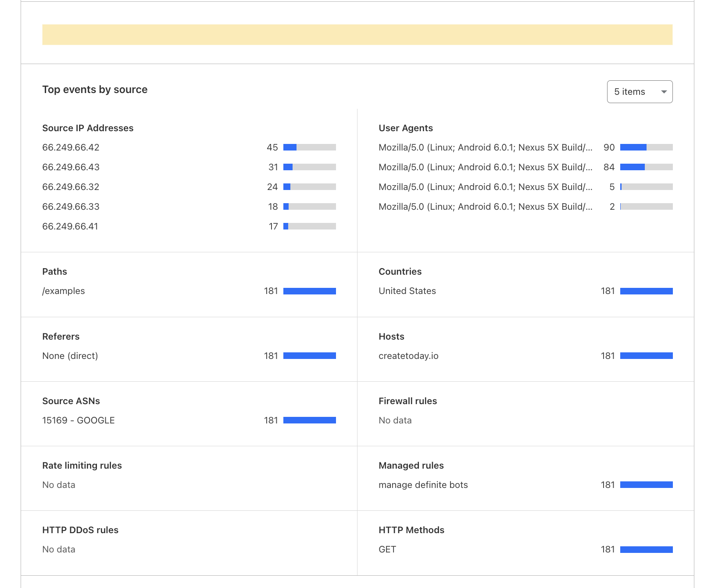Choose IP address 66.249.66.32 entry
The width and height of the screenshot is (722, 588).
(71, 187)
